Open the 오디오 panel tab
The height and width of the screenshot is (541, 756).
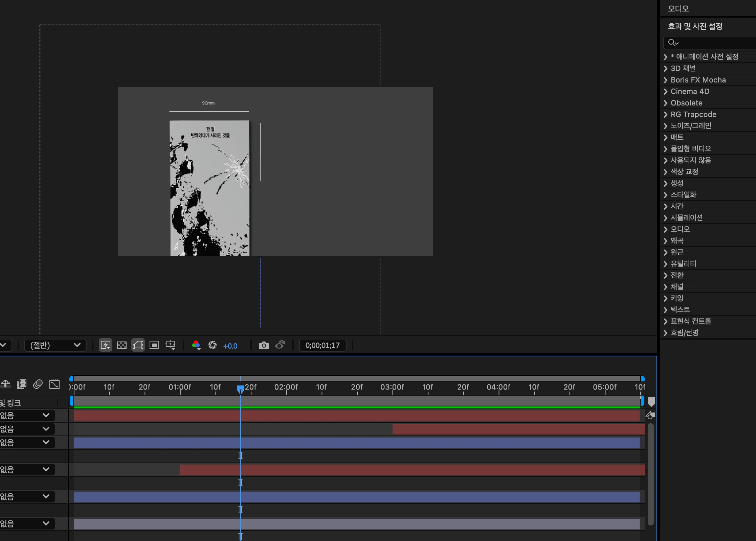[678, 9]
